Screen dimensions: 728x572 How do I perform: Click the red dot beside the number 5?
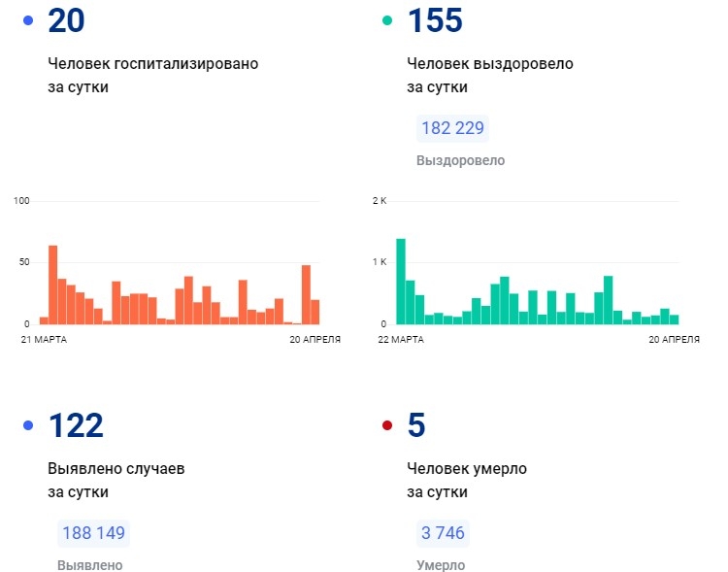(x=387, y=425)
